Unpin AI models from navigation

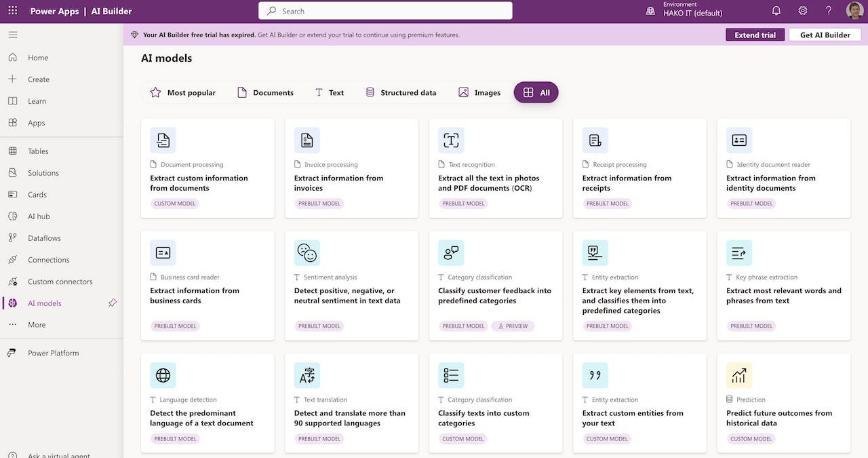click(x=113, y=303)
